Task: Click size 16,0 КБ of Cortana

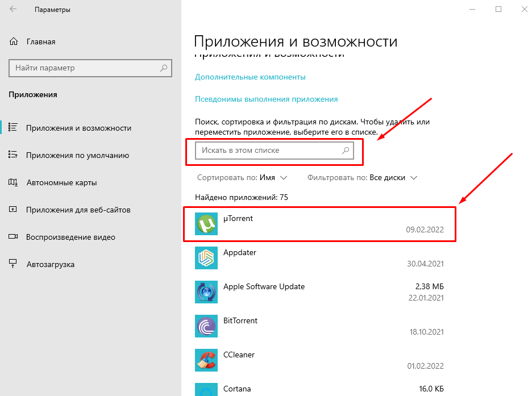Action: point(431,389)
